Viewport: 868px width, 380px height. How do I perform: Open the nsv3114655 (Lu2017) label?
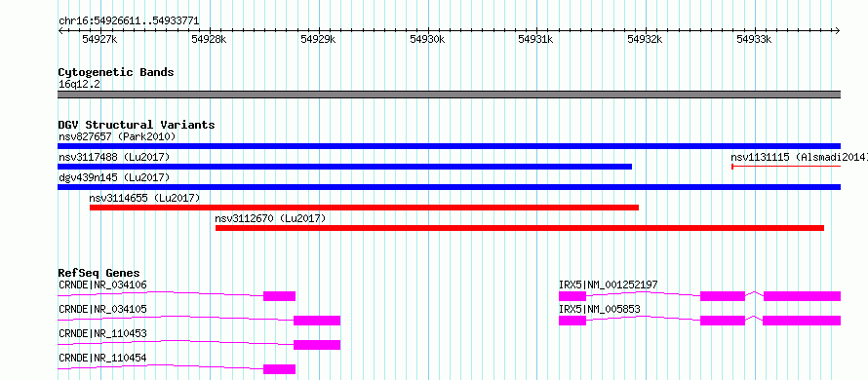[145, 198]
